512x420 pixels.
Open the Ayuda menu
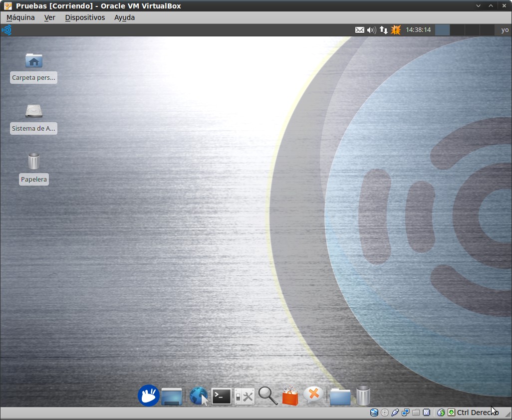click(x=124, y=17)
